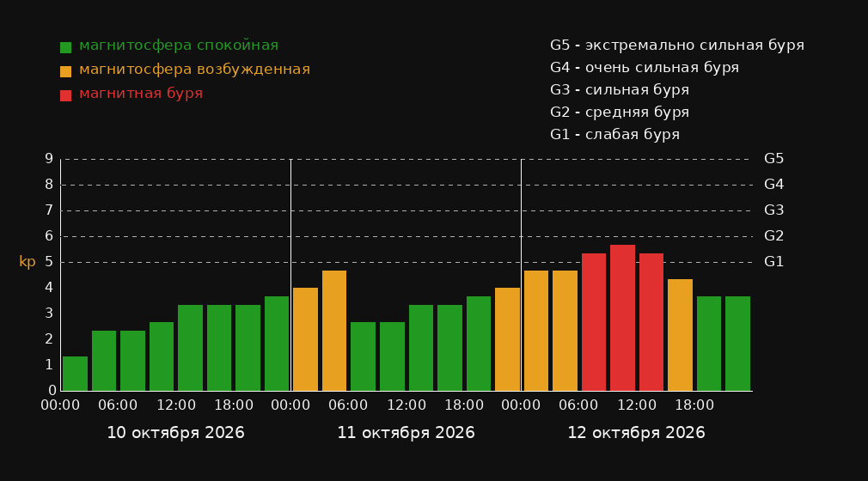Image resolution: width=868 pixels, height=481 pixels.
Task: Click the '12 октября 2026' date label
Action: point(636,433)
